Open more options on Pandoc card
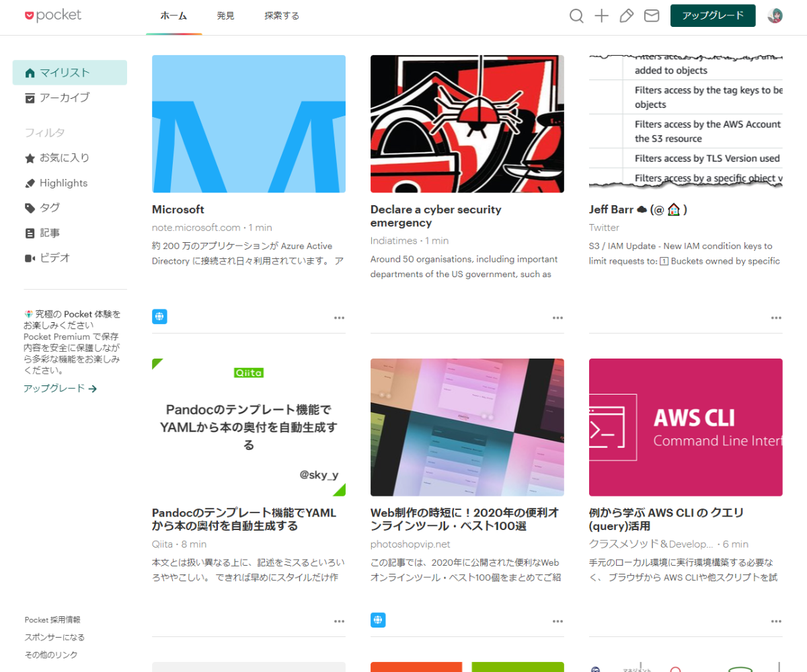Screen dimensions: 807x672 (339, 621)
